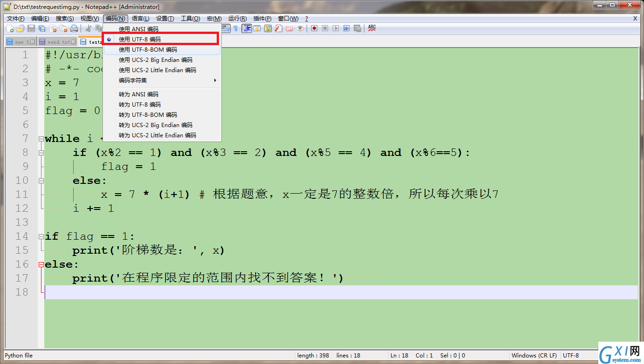Open the Folder as Workspace icon

[289, 28]
